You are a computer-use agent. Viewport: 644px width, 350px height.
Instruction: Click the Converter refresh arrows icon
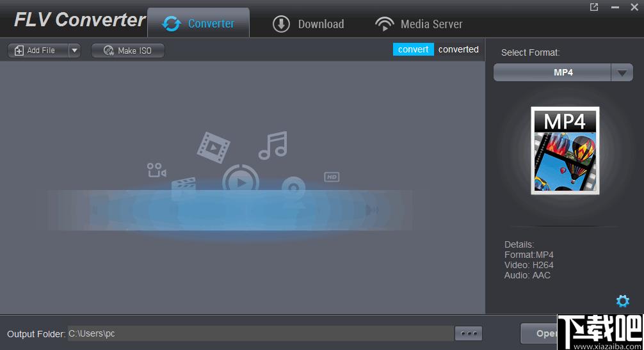pos(172,24)
